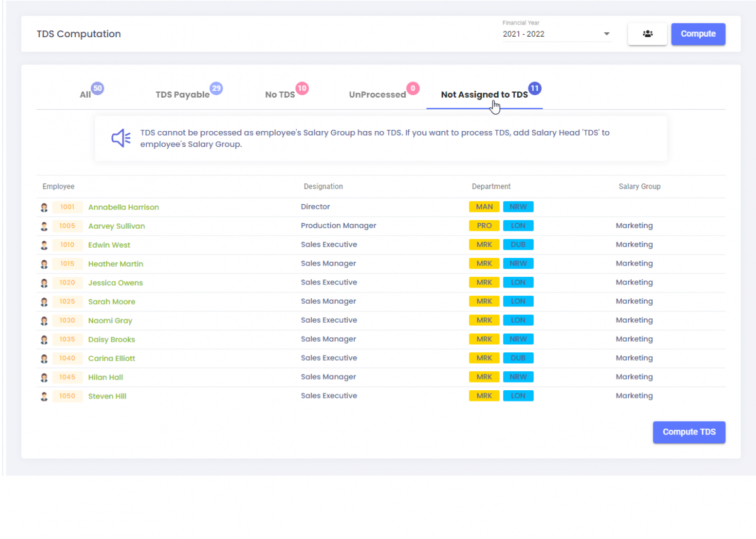Image resolution: width=756 pixels, height=539 pixels.
Task: Click employee ID 1030 next to Naomi Gray
Action: point(67,320)
